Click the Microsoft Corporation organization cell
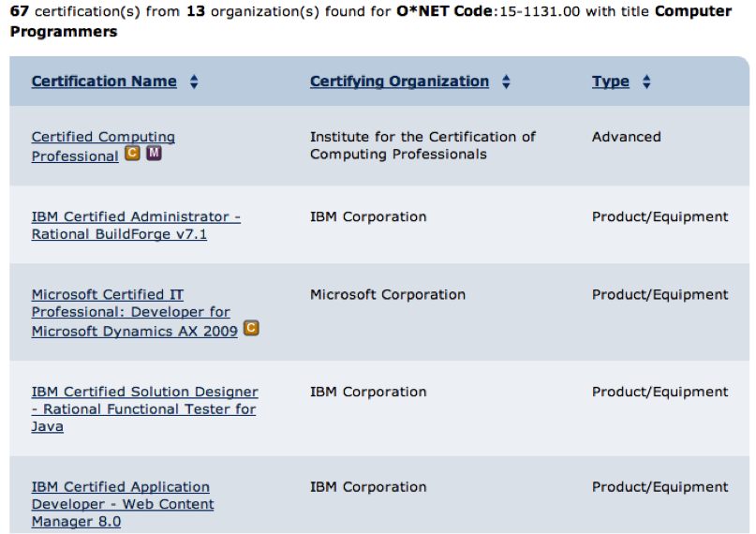 tap(387, 295)
